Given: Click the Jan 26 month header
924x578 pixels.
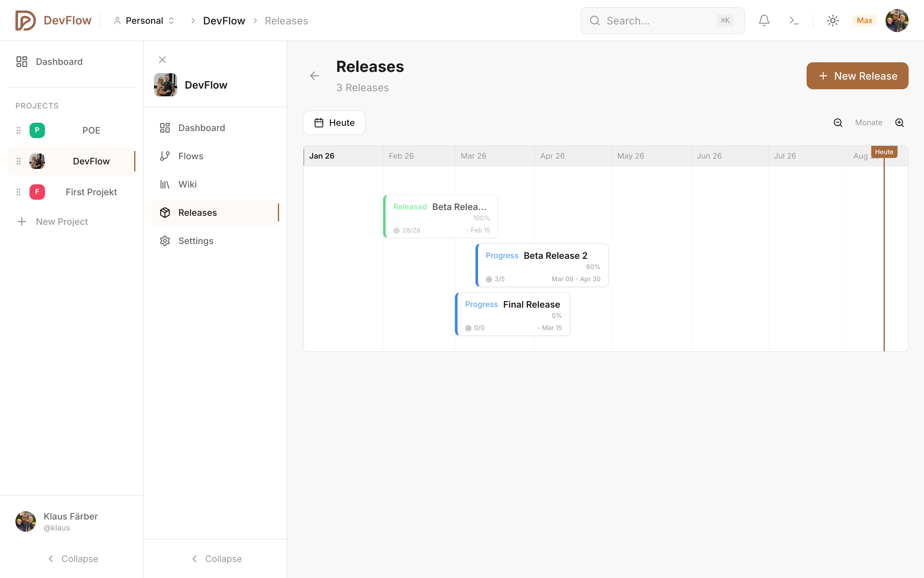Looking at the screenshot, I should (343, 156).
